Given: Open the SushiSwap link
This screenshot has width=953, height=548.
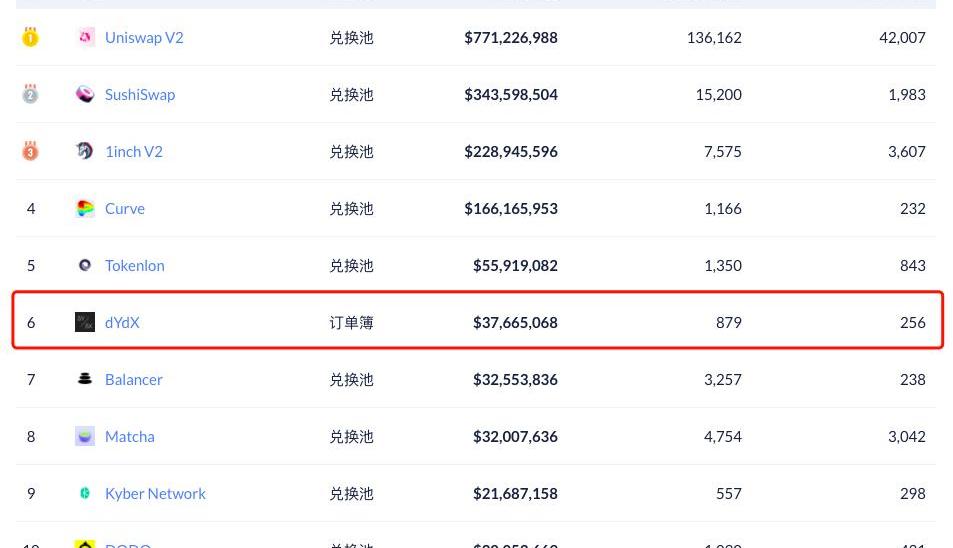Looking at the screenshot, I should coord(140,95).
